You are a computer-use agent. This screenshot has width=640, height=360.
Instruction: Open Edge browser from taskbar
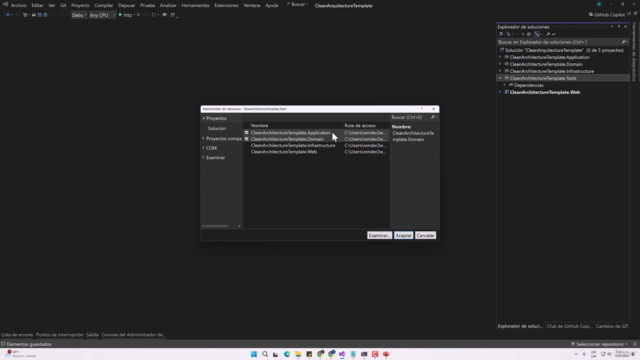point(287,354)
